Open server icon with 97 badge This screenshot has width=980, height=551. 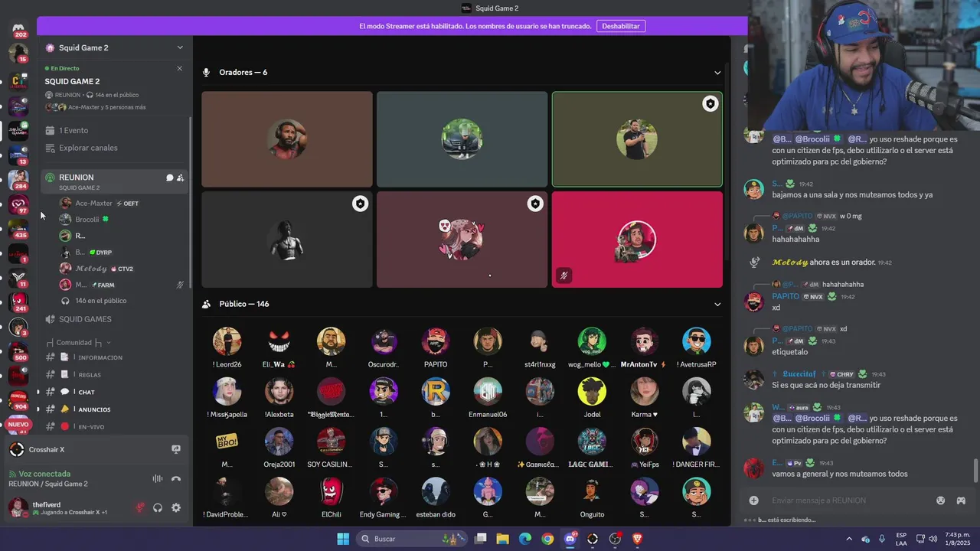pyautogui.click(x=18, y=204)
